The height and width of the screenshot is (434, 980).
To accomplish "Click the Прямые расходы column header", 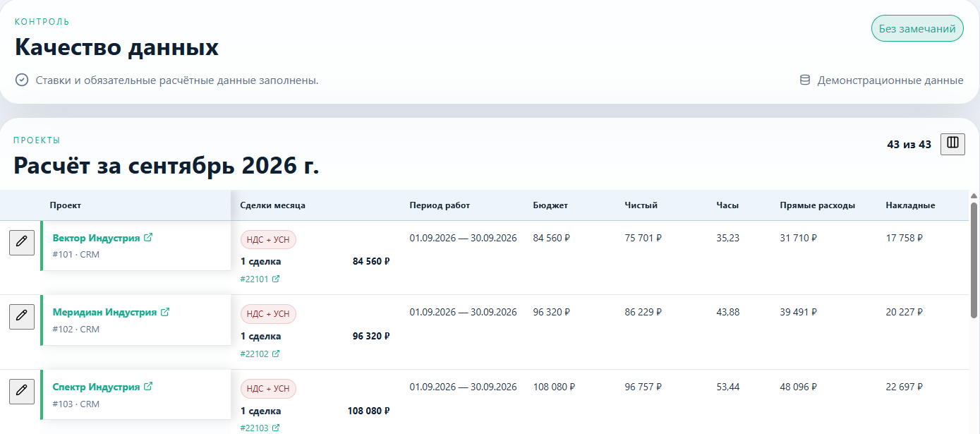I will click(x=818, y=205).
